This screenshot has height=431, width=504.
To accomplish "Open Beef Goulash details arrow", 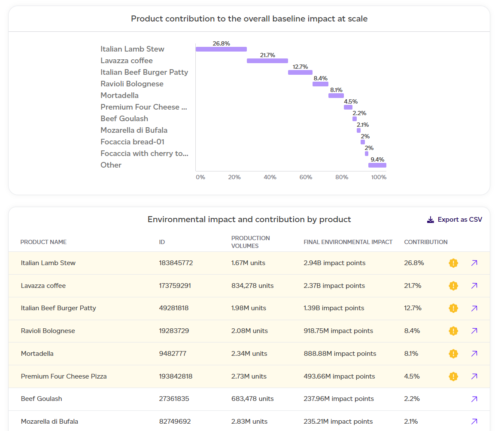I will point(474,399).
